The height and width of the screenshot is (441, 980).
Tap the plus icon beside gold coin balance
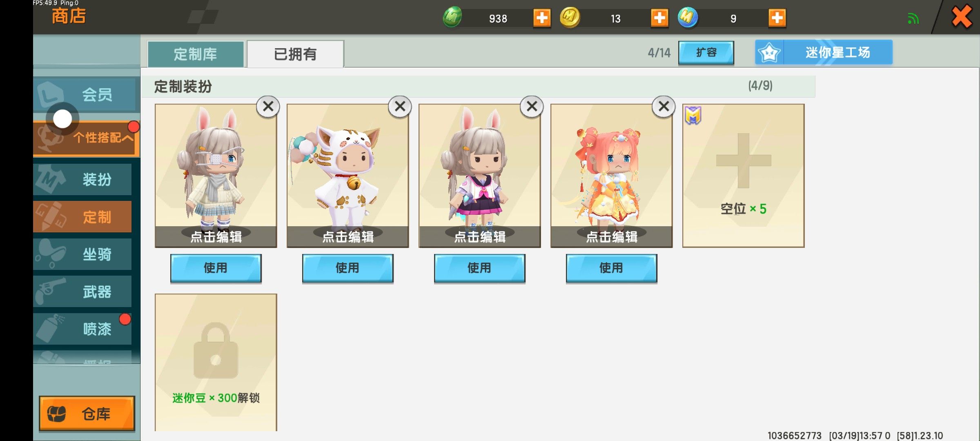tap(659, 18)
